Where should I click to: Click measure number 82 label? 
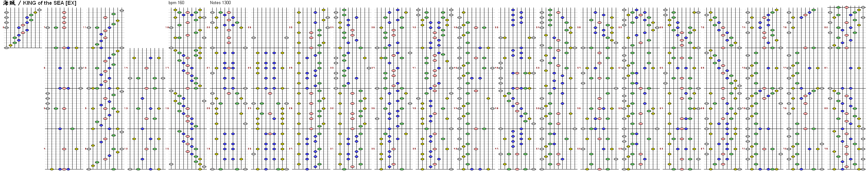[826, 27]
